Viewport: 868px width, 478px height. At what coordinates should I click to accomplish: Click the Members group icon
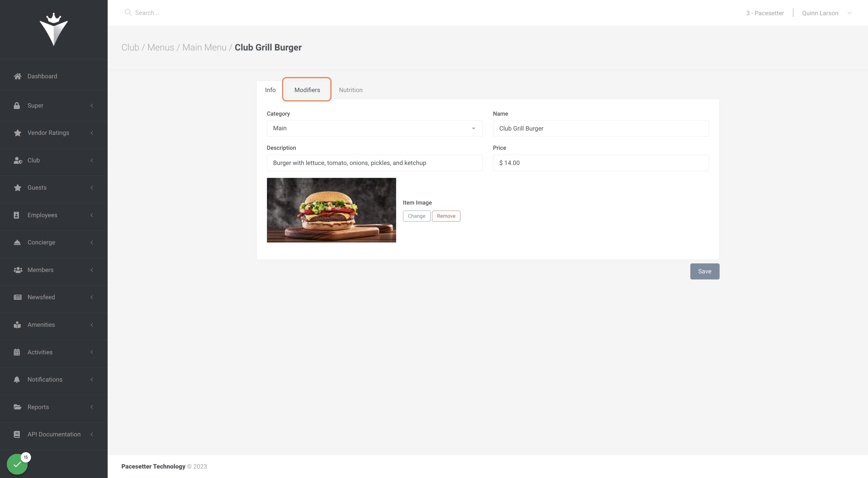tap(18, 270)
